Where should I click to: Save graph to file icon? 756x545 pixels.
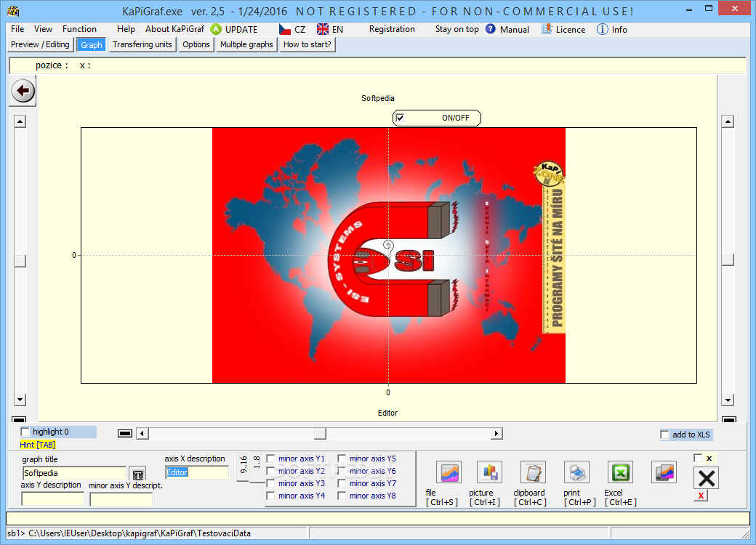pyautogui.click(x=449, y=472)
